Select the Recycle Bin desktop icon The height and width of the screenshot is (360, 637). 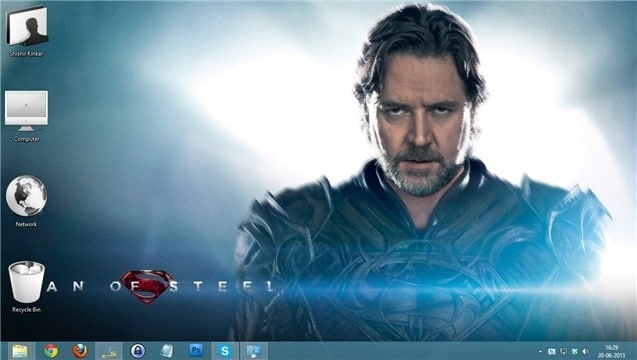tap(26, 287)
